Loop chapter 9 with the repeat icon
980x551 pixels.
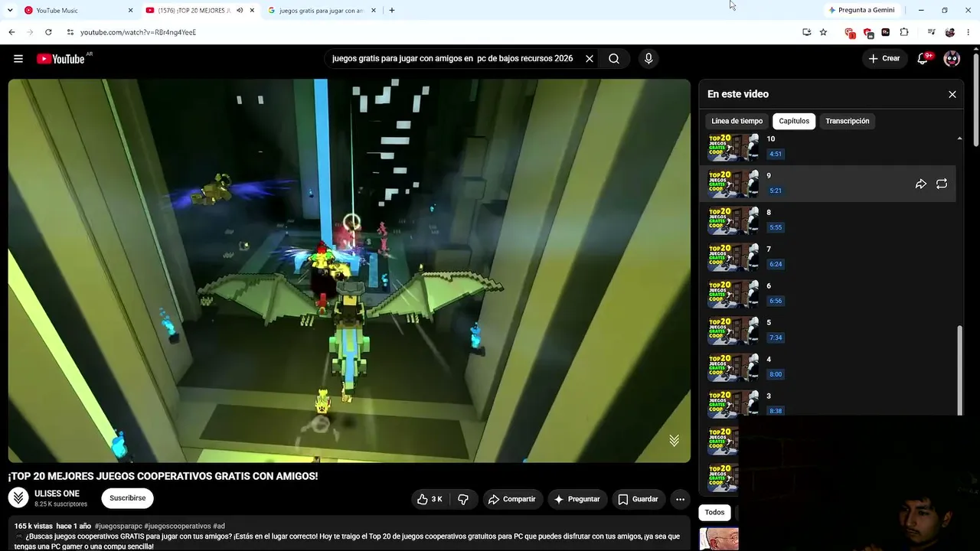[942, 184]
